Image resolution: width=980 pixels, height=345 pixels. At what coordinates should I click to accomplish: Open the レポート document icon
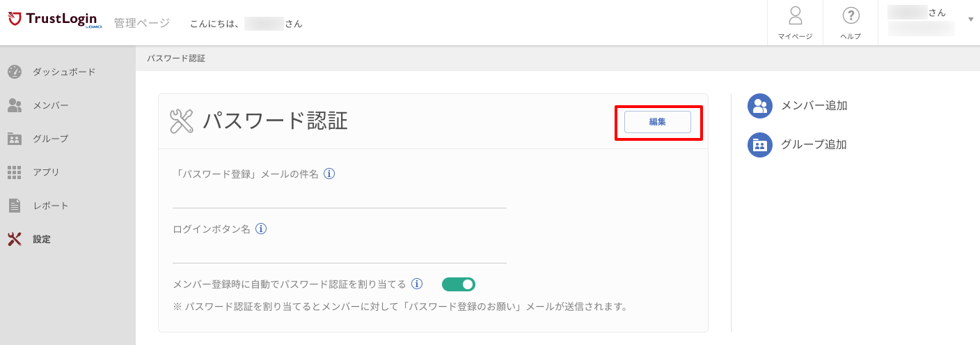[x=15, y=206]
